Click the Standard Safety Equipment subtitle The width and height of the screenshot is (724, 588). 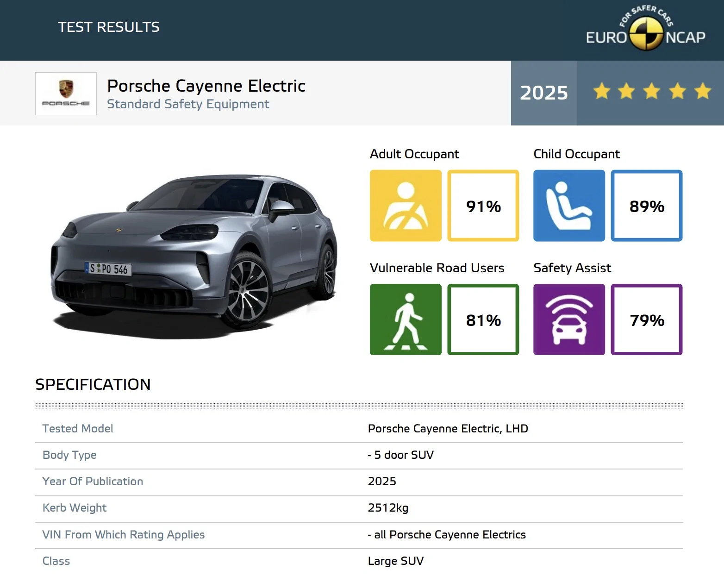188,104
